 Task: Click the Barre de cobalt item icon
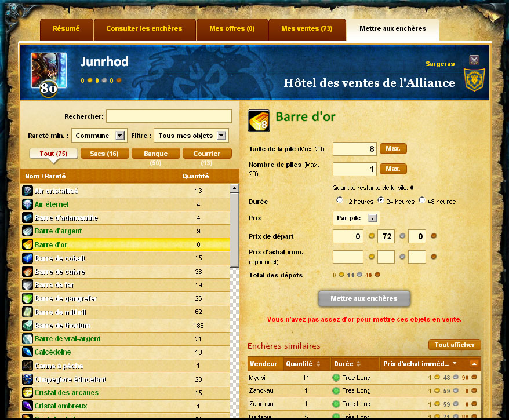[27, 258]
